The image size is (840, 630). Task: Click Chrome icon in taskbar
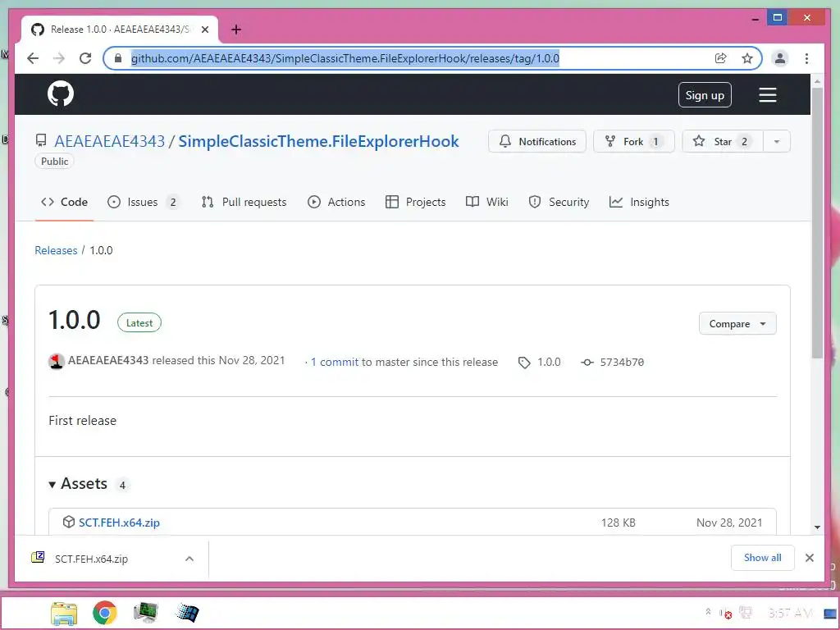point(104,613)
